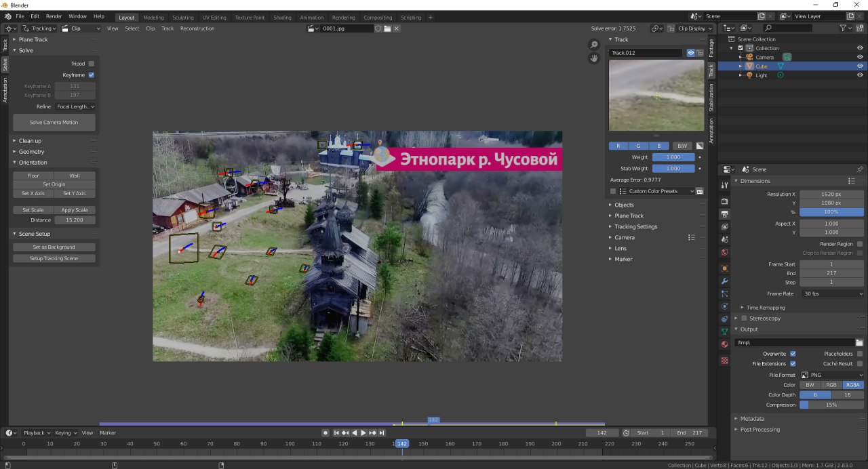Uncheck the Overwrite checkbox

click(x=793, y=354)
